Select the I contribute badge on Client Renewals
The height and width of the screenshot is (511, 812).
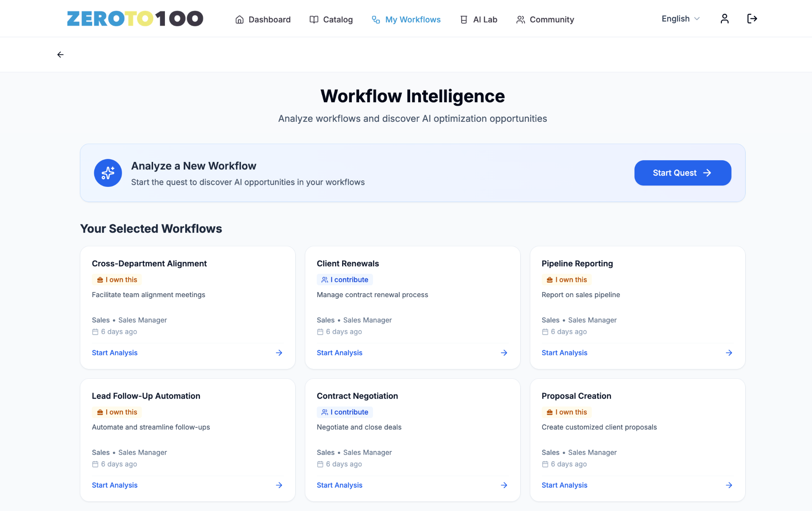tap(345, 279)
